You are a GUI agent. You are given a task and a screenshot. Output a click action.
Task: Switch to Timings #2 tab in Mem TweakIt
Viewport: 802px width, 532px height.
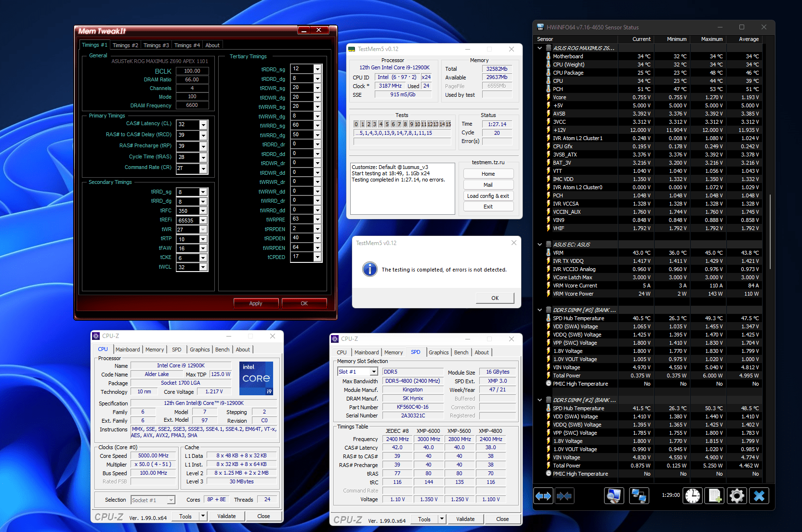pos(125,45)
